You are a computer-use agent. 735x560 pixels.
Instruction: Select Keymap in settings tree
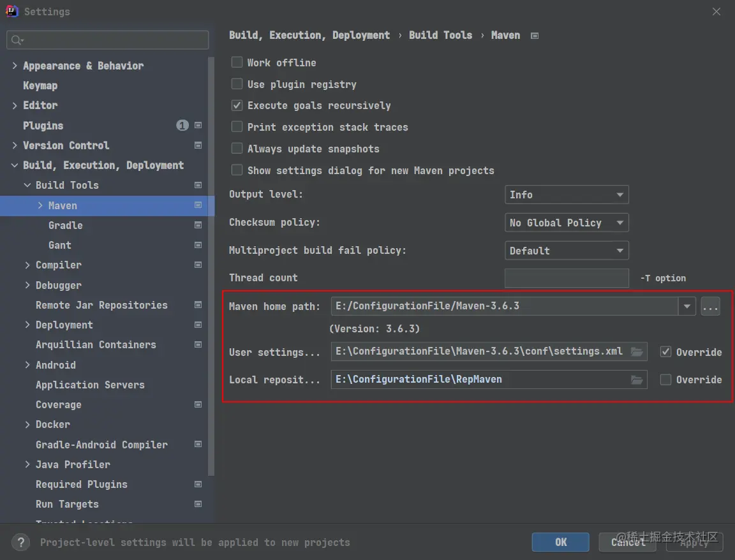click(x=40, y=85)
